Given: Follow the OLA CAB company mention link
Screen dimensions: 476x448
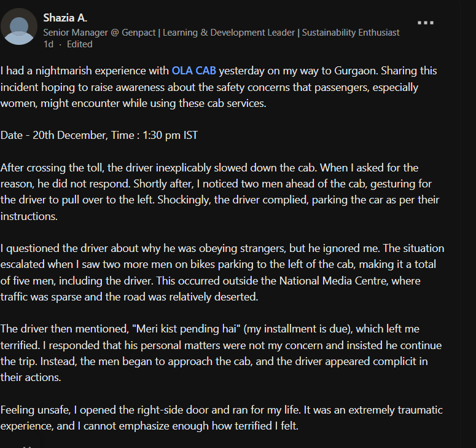Looking at the screenshot, I should click(x=193, y=71).
